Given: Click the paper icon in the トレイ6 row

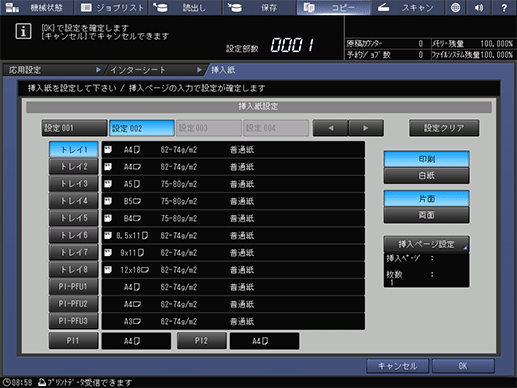Looking at the screenshot, I should [x=108, y=236].
